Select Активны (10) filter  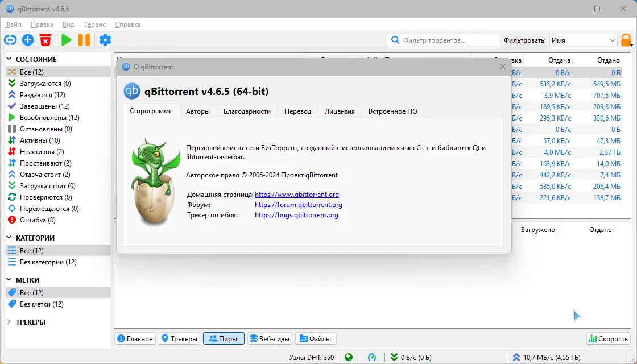point(58,140)
